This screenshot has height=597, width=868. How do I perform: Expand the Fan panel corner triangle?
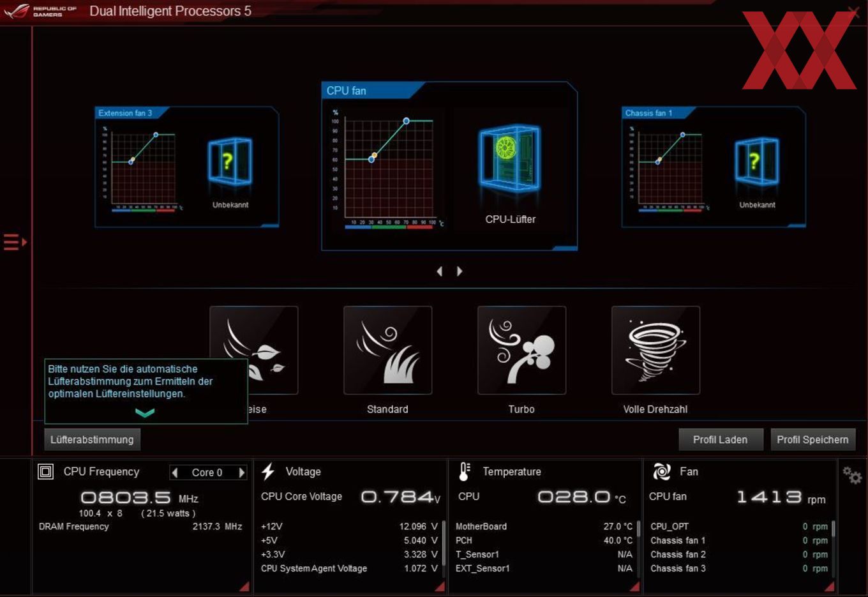pyautogui.click(x=829, y=586)
